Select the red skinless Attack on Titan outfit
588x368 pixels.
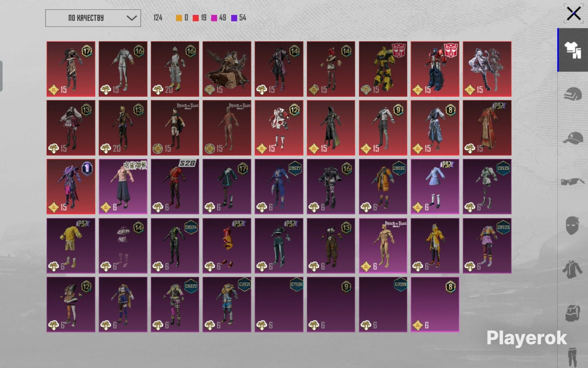click(227, 128)
